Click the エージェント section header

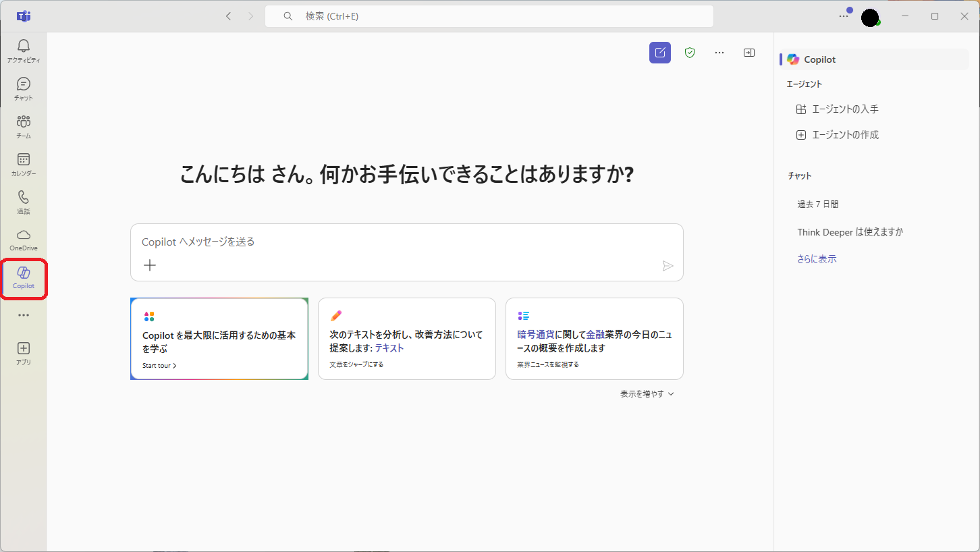tap(805, 84)
